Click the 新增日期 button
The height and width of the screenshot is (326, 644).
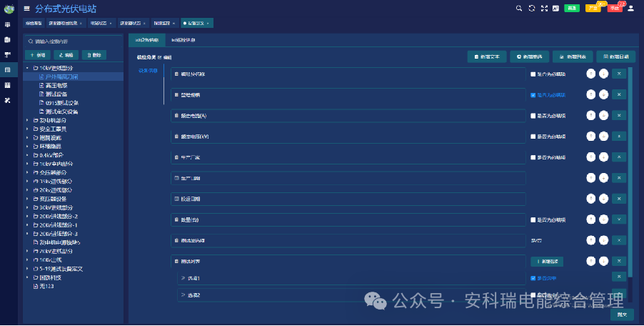point(615,56)
